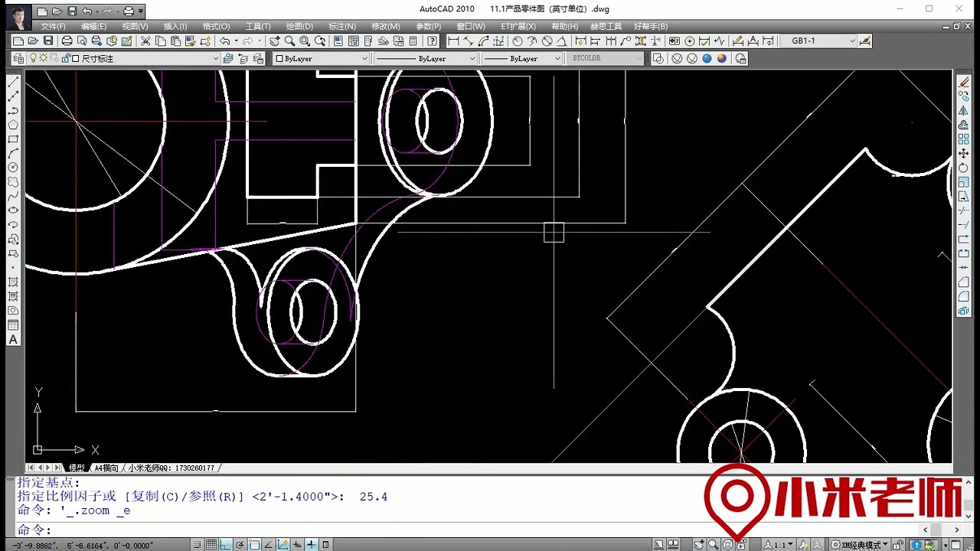Screen dimensions: 980x551
Task: Toggle Object Snap in status bar
Action: [254, 545]
